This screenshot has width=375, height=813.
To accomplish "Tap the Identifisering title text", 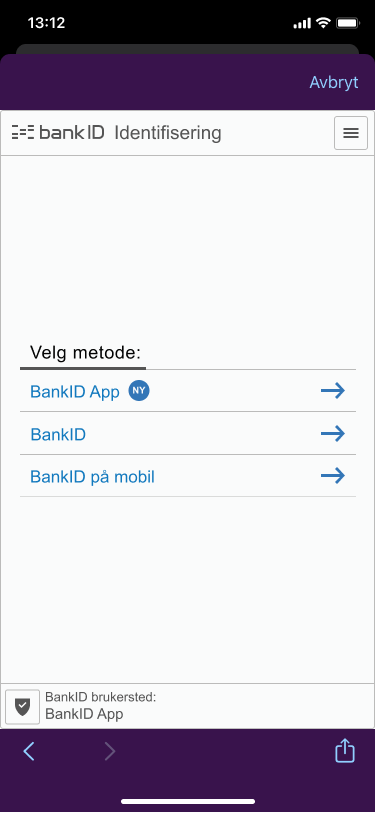I will [168, 133].
